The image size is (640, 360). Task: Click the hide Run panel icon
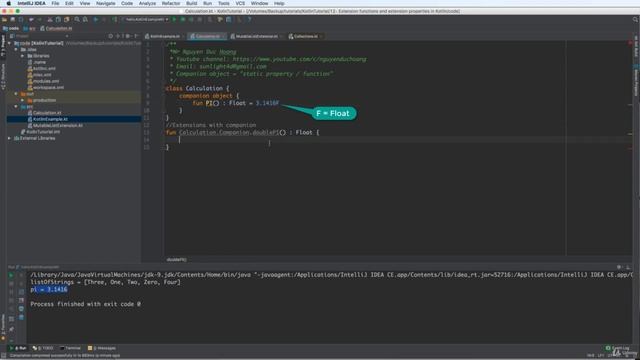click(628, 267)
